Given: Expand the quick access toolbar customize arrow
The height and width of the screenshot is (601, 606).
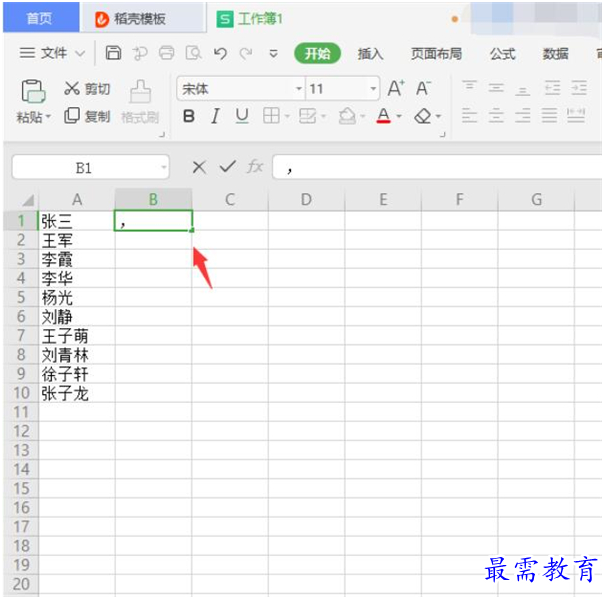Looking at the screenshot, I should pyautogui.click(x=273, y=53).
